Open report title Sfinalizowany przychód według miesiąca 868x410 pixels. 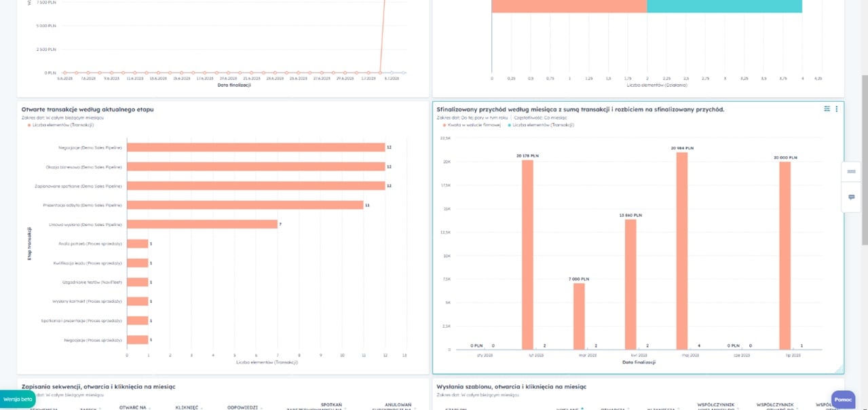coord(580,109)
